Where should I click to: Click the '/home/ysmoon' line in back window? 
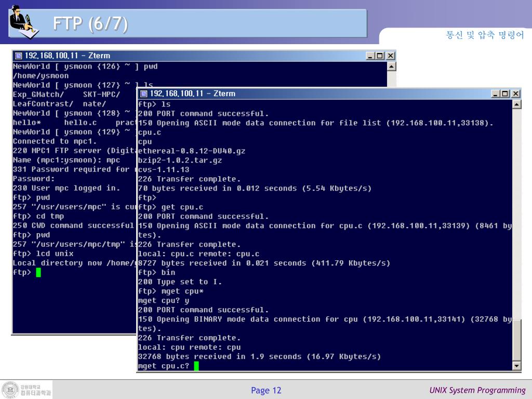click(41, 76)
